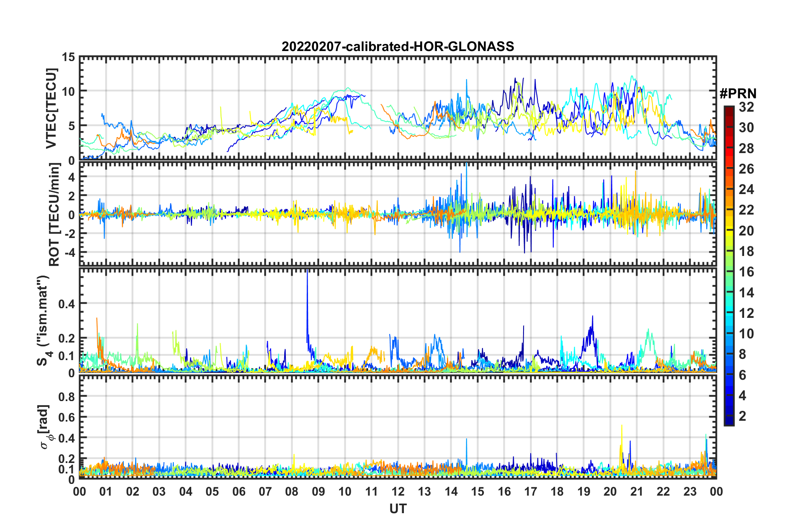Select the 17 hour tick on the UT axis
Viewport: 796px width, 532px height.
coord(531,491)
